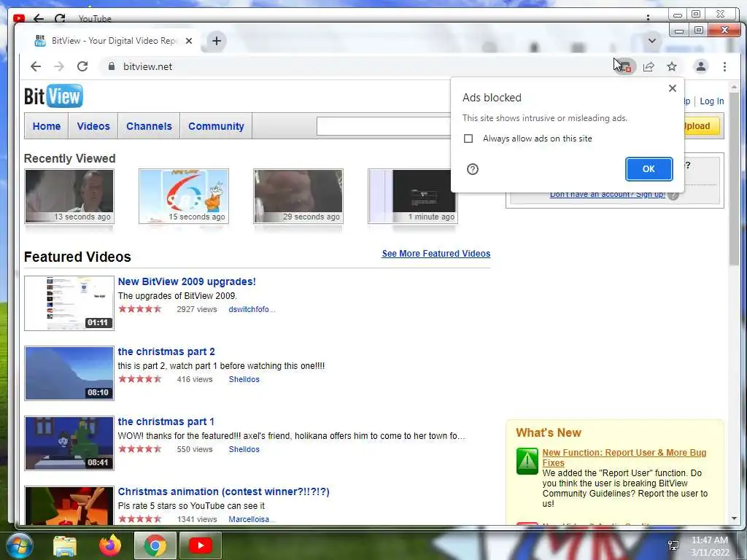The height and width of the screenshot is (560, 747).
Task: Open recently viewed video from 1 minute ago
Action: (413, 195)
